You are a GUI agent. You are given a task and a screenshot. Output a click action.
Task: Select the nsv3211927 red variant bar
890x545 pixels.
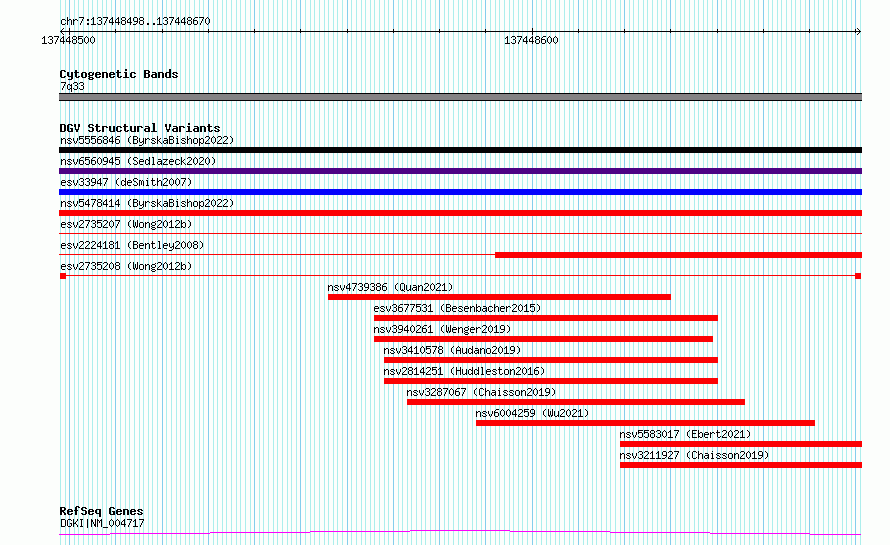coord(741,465)
